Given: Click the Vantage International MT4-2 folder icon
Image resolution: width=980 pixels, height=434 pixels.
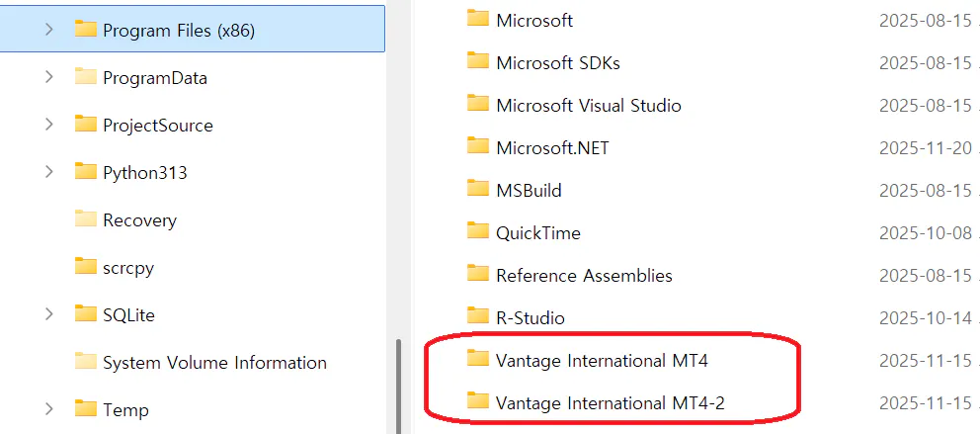Looking at the screenshot, I should tap(478, 401).
